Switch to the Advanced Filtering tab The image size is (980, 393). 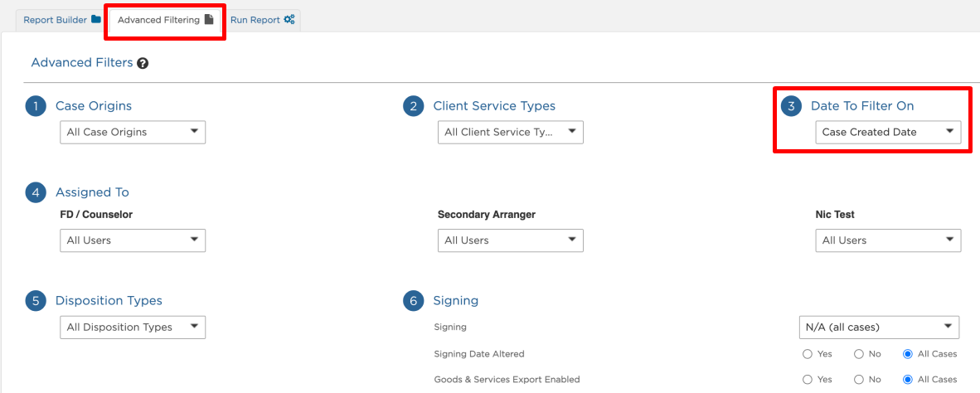point(166,20)
